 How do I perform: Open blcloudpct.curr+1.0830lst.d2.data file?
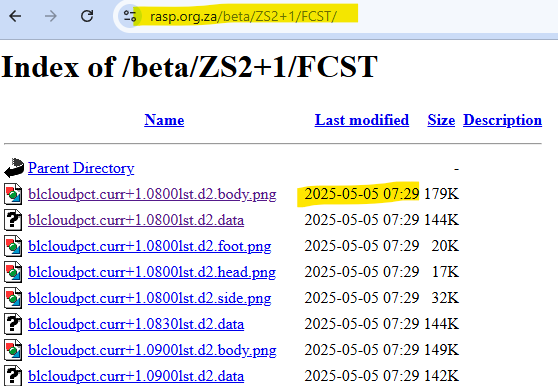136,324
